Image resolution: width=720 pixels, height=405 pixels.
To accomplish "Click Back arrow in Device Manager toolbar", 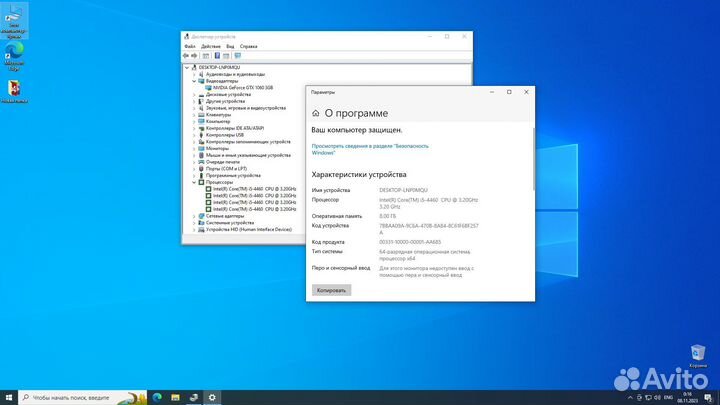I will [x=186, y=55].
